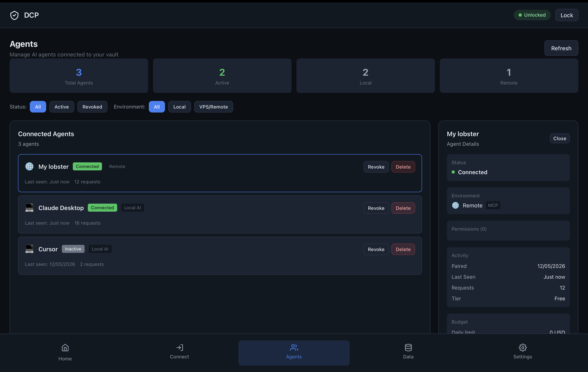Click the Permissions (0) section
The height and width of the screenshot is (372, 588).
point(508,230)
